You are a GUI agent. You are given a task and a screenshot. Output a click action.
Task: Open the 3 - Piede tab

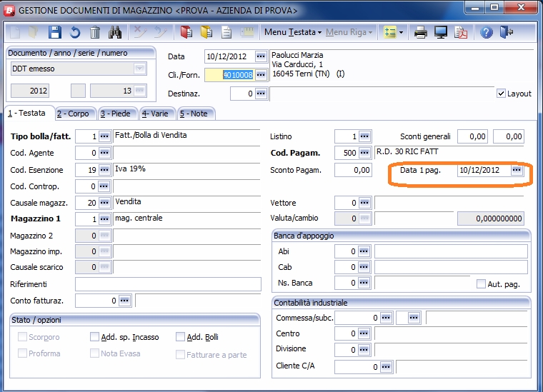[116, 114]
